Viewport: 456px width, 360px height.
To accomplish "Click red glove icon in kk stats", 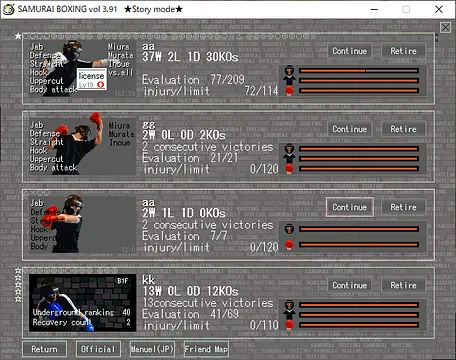I will coord(289,325).
